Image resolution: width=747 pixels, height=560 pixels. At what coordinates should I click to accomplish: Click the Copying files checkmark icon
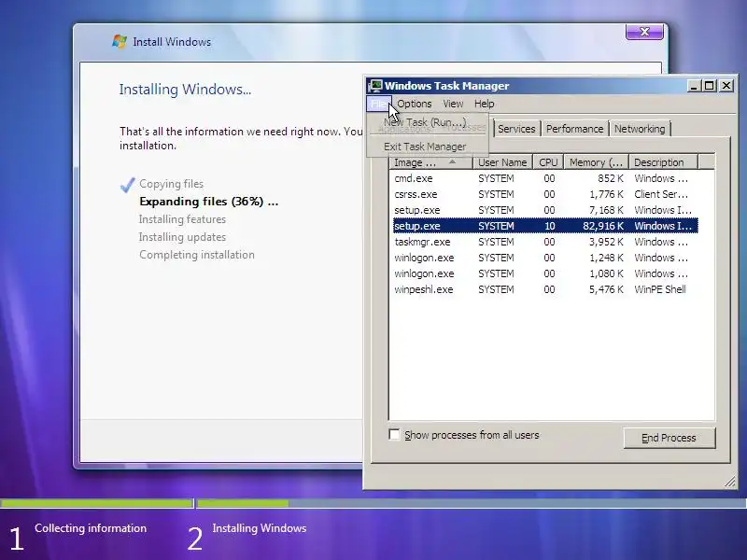coord(127,185)
